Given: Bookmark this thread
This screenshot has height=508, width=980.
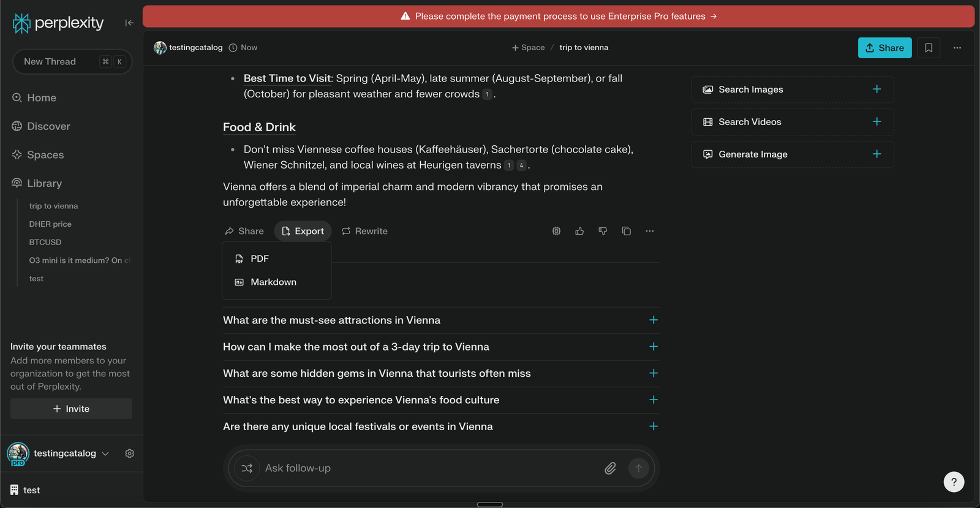Looking at the screenshot, I should point(929,48).
